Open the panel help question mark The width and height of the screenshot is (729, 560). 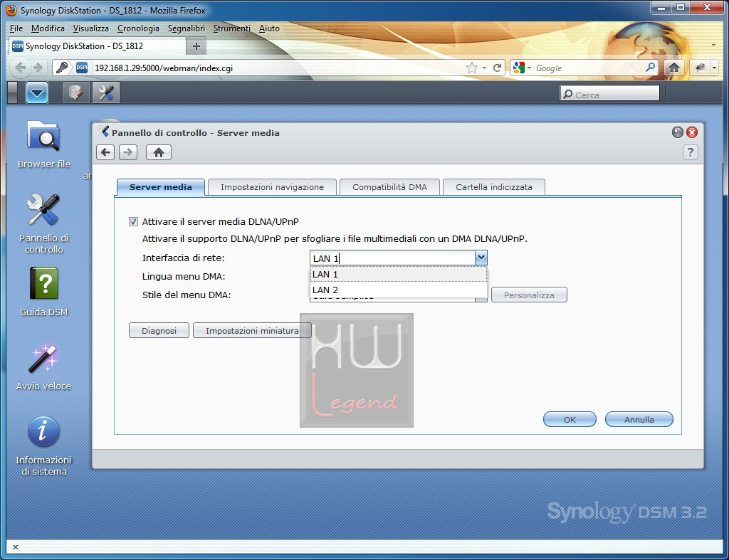[x=691, y=152]
